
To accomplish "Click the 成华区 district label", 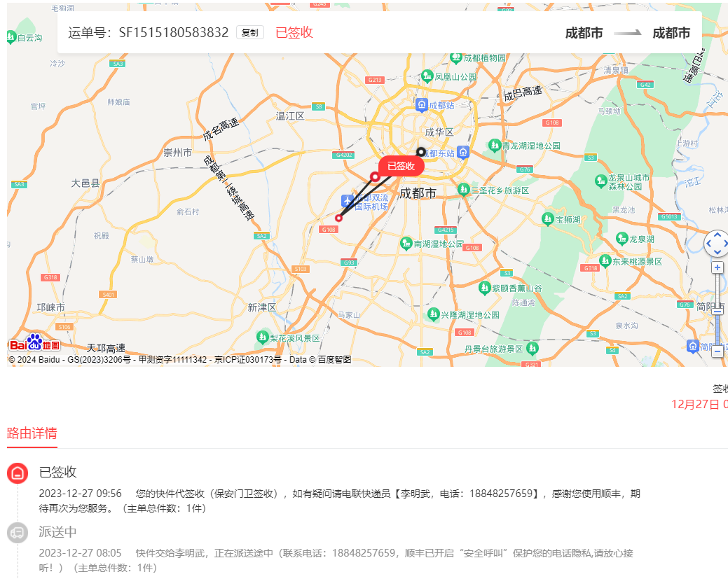I will tap(439, 132).
